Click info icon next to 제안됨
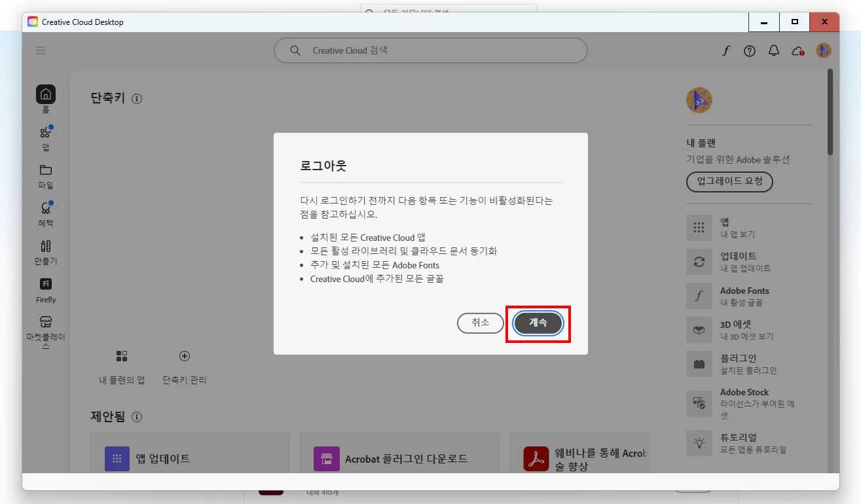 coord(137,417)
